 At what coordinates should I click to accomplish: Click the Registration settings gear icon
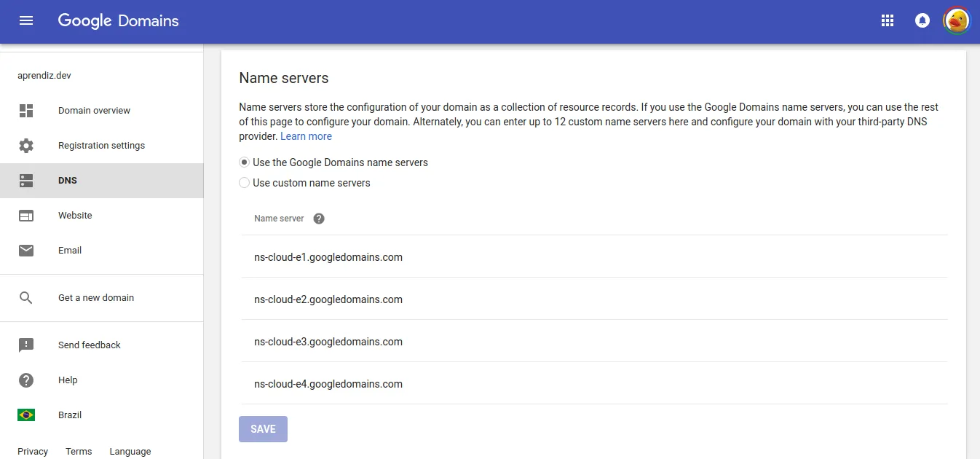tap(26, 145)
